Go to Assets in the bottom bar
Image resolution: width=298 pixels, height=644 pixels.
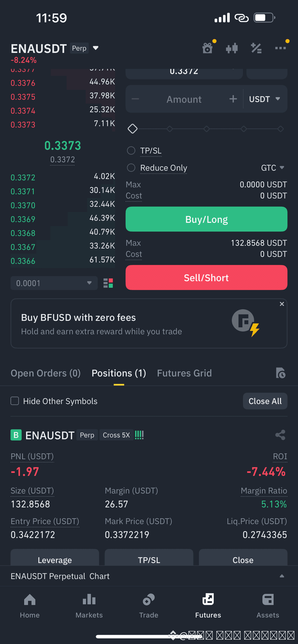click(x=268, y=606)
